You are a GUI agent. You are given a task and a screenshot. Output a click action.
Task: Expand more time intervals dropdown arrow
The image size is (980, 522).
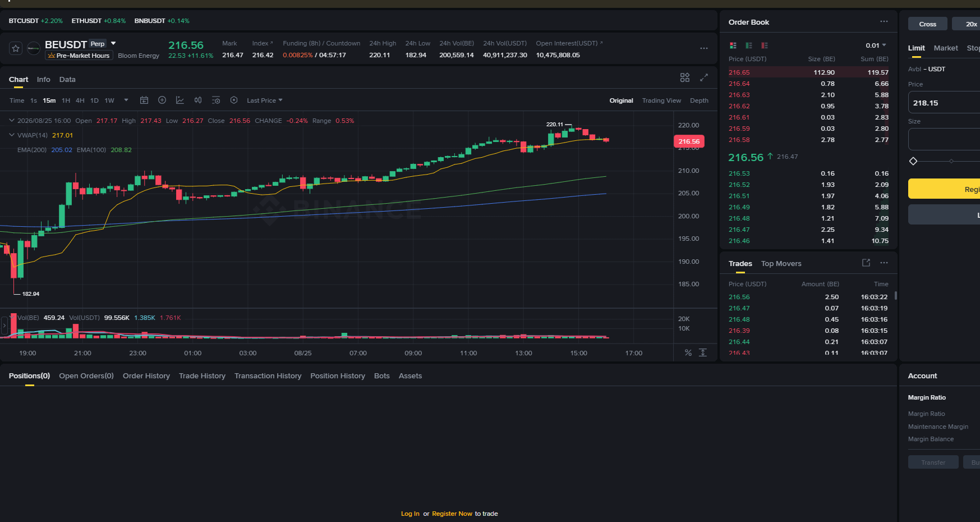tap(126, 100)
